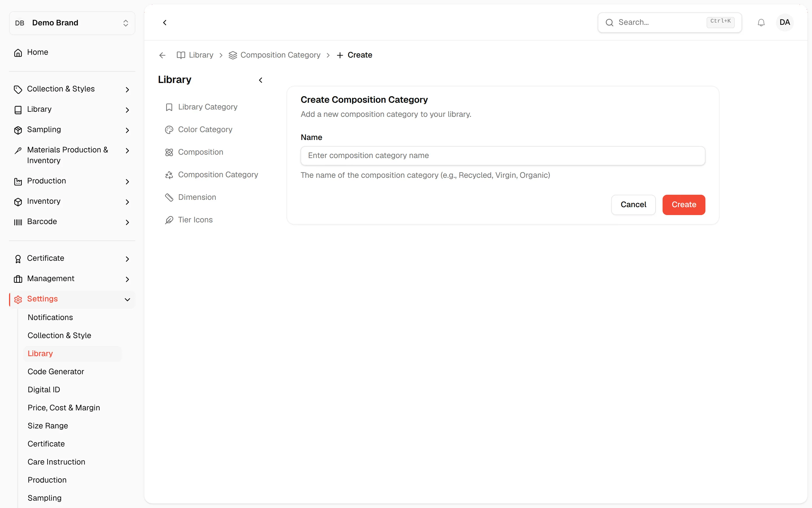Viewport: 812px width, 508px height.
Task: Click the Management briefcase icon
Action: 18,279
